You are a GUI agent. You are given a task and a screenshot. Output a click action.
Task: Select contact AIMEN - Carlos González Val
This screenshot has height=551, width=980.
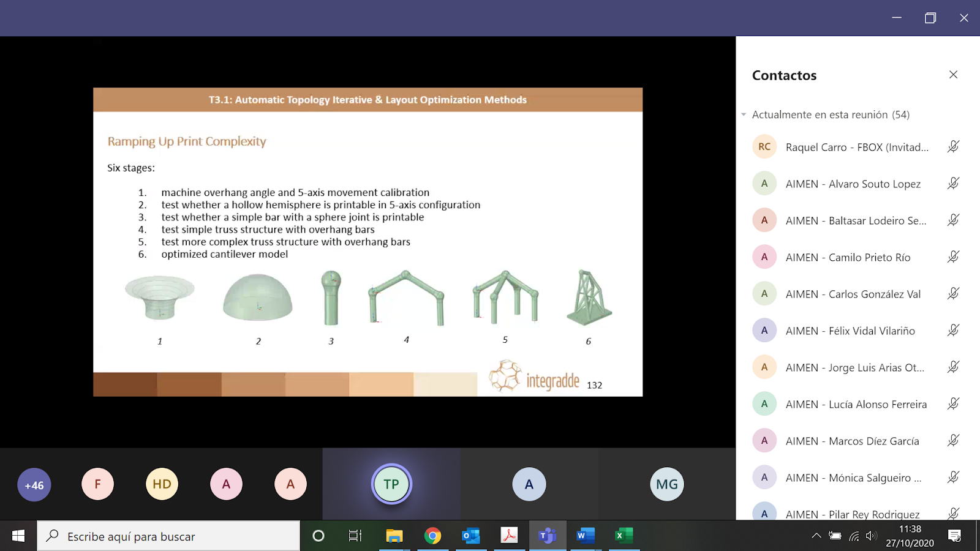pyautogui.click(x=853, y=294)
